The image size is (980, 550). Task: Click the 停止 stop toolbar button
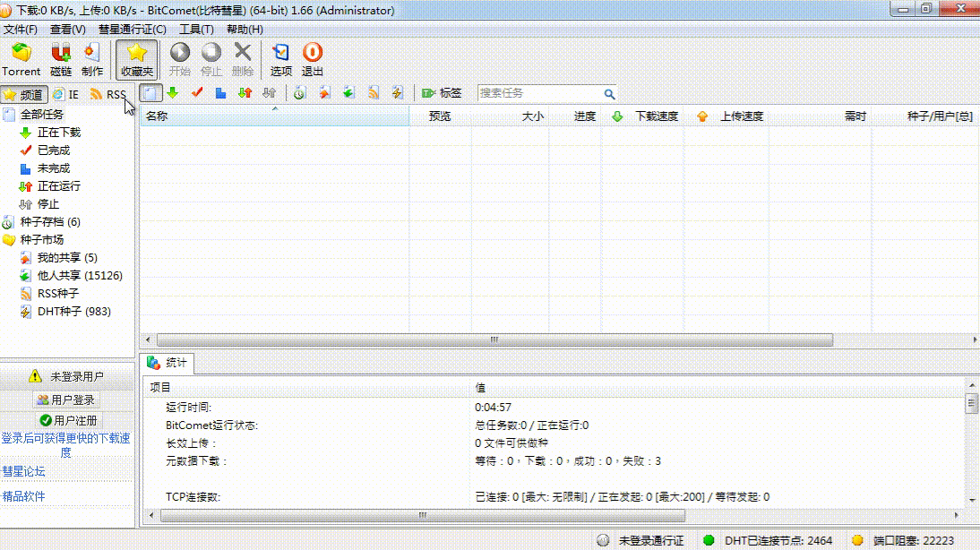(211, 60)
